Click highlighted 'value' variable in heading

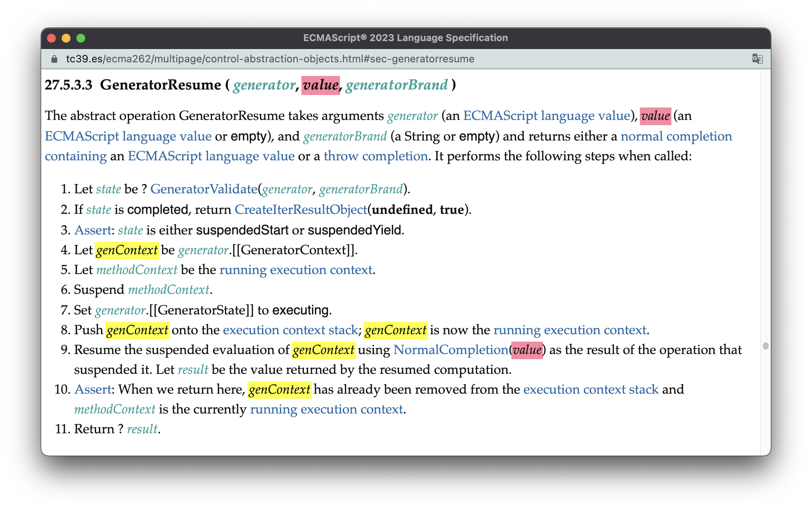click(320, 85)
